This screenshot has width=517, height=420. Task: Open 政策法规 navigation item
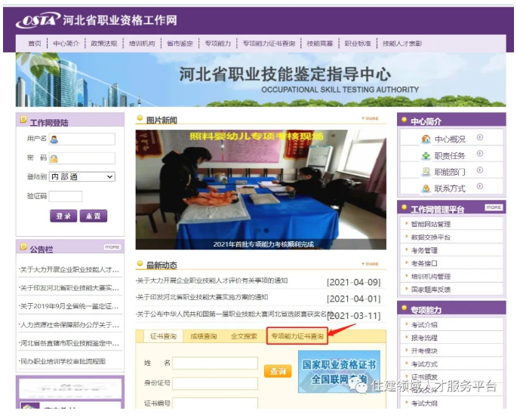click(104, 44)
